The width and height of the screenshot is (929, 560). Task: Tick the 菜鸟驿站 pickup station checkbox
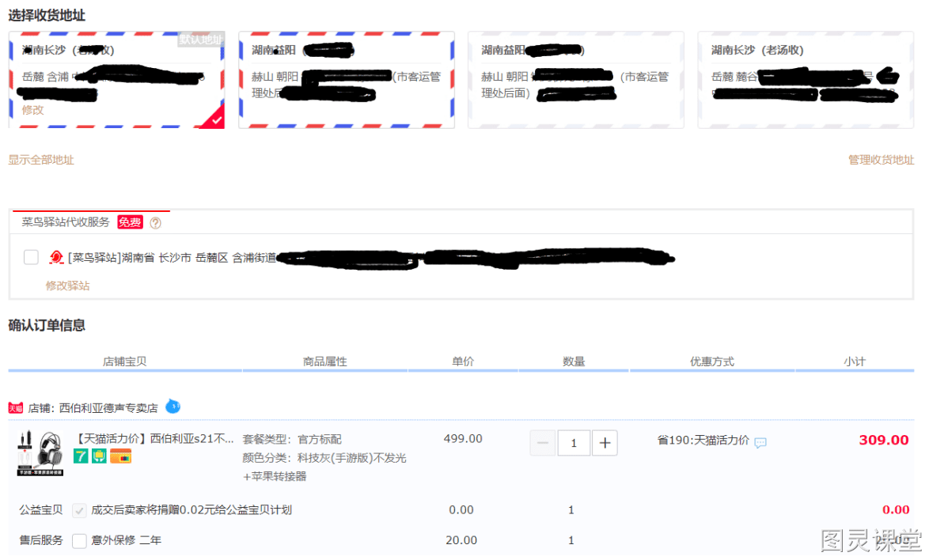pyautogui.click(x=31, y=257)
